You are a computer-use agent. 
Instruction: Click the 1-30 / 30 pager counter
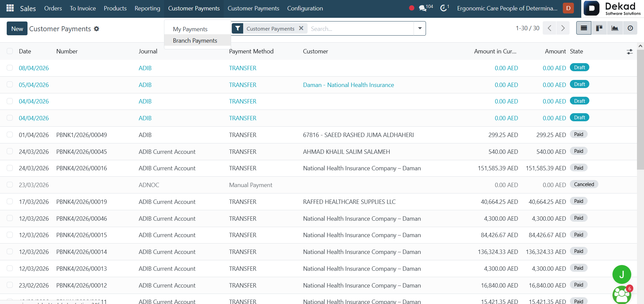point(528,28)
